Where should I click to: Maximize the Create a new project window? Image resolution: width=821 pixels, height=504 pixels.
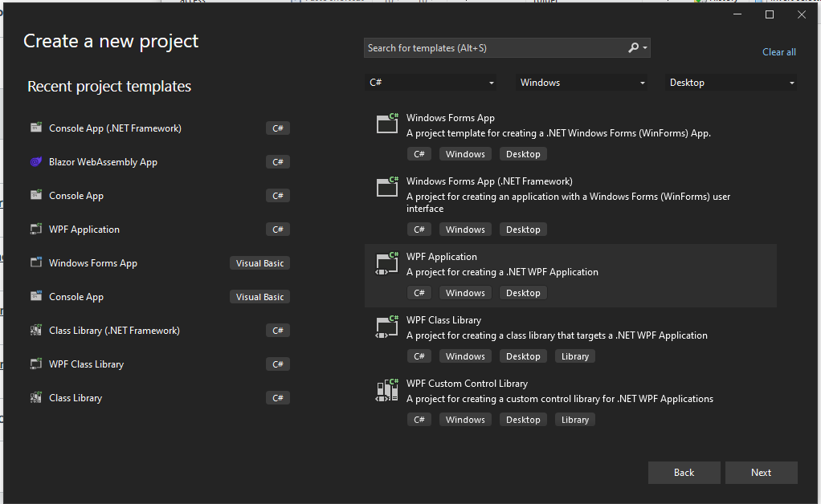point(769,14)
